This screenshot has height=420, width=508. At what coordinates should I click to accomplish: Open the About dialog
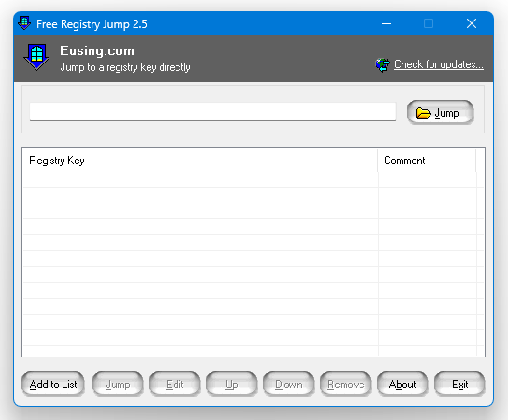tap(402, 384)
